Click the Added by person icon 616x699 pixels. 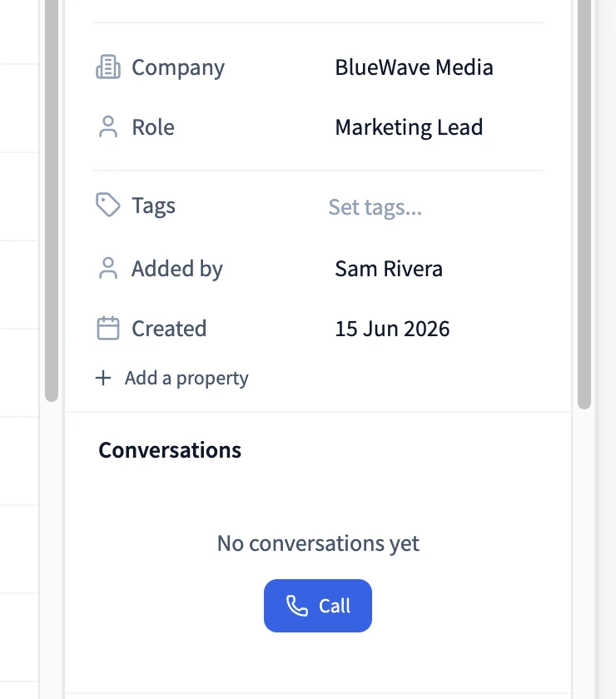[x=108, y=268]
